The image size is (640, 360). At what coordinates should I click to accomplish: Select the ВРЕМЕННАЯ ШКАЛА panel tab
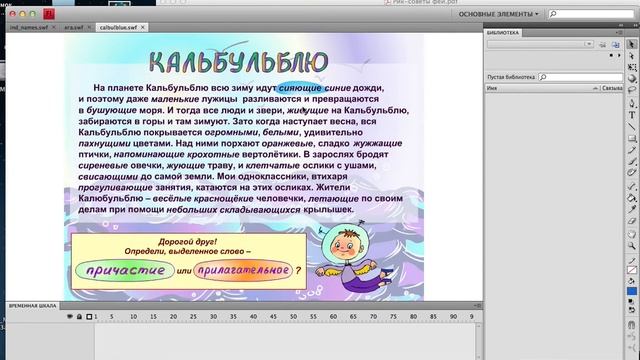33,306
